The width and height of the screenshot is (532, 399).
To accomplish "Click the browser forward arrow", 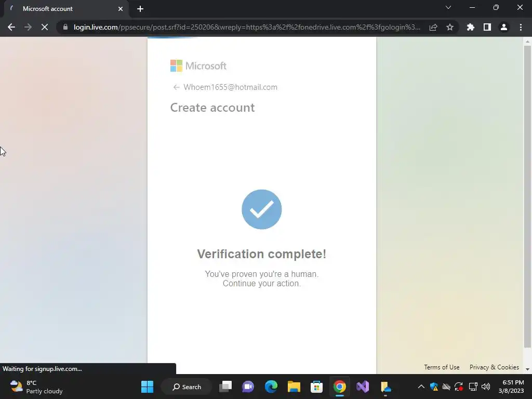I will (28, 27).
